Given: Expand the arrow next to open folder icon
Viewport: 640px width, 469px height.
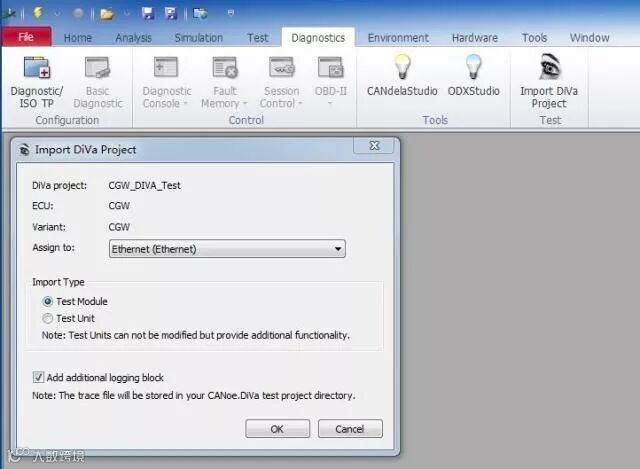Looking at the screenshot, I should tap(127, 14).
